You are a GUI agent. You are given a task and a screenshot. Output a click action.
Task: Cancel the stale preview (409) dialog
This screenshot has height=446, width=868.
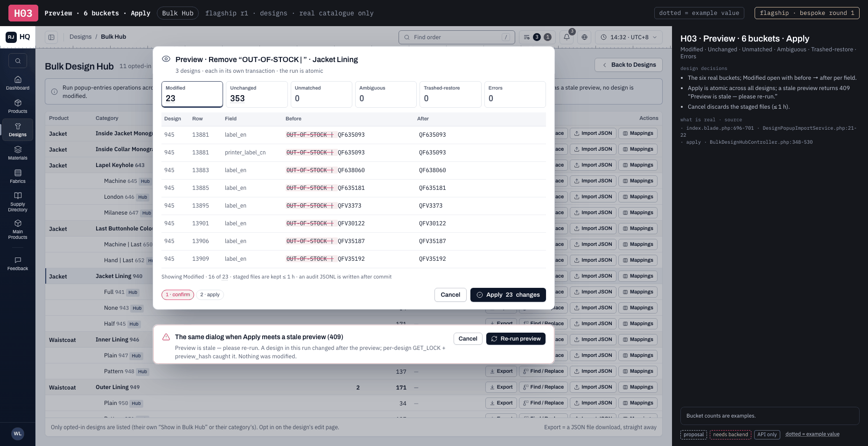coord(468,339)
